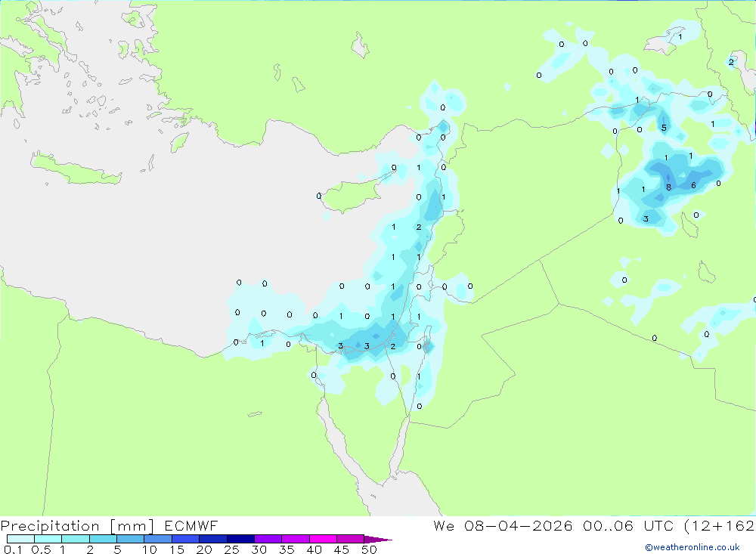Click the 0.1–0.5 mm lightest cyan legend swatch
Image resolution: width=756 pixels, height=554 pixels.
(x=20, y=539)
